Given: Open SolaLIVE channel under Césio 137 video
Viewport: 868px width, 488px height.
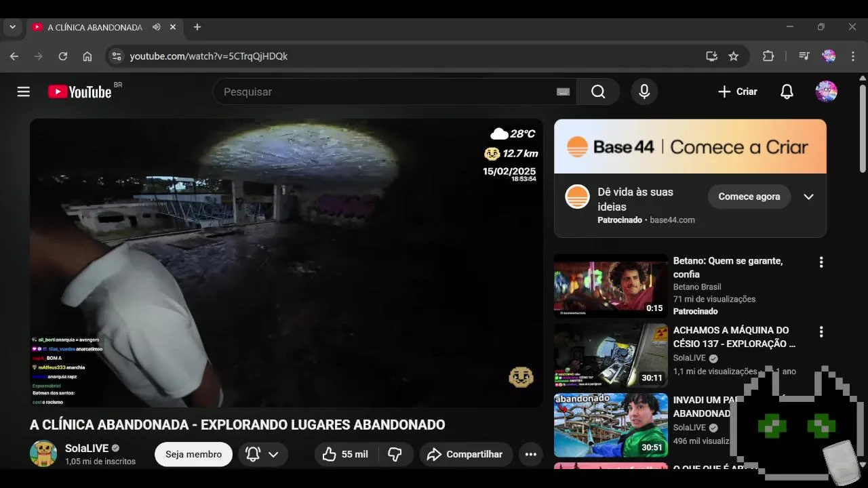Looking at the screenshot, I should pos(690,358).
